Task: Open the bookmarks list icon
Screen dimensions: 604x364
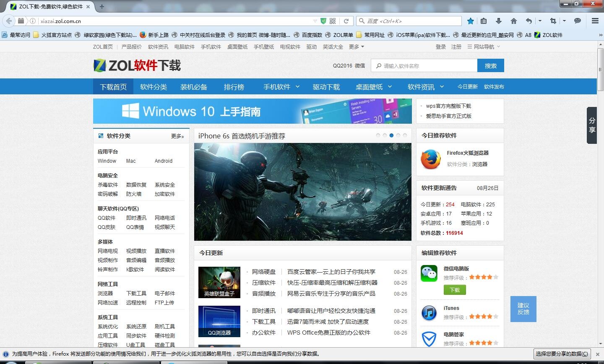Action: 484,21
